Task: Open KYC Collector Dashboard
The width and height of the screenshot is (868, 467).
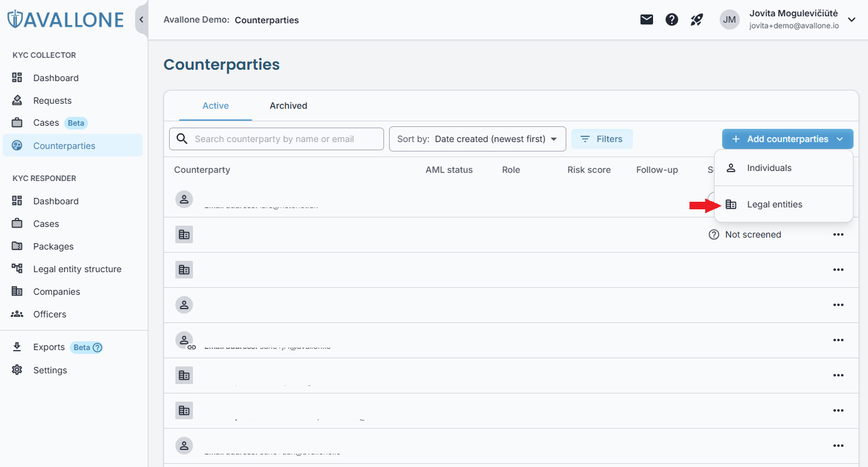Action: (56, 78)
